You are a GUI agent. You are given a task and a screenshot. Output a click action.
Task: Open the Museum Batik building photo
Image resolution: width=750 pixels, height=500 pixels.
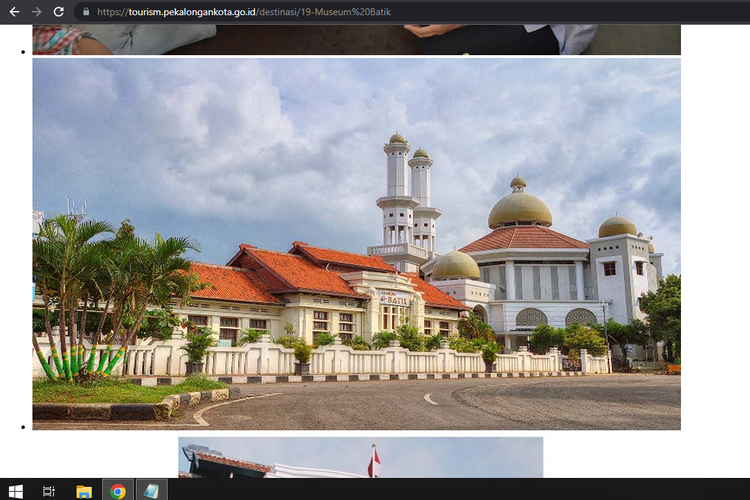click(x=356, y=244)
